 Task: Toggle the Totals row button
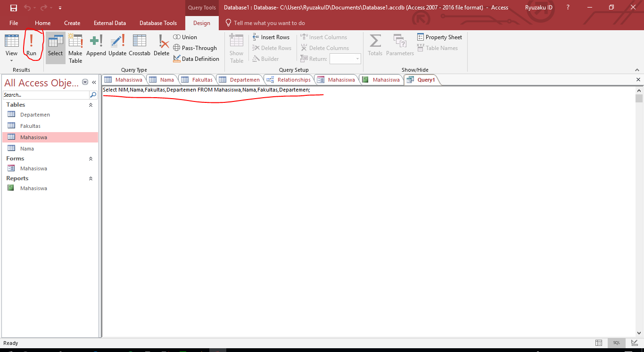point(375,45)
